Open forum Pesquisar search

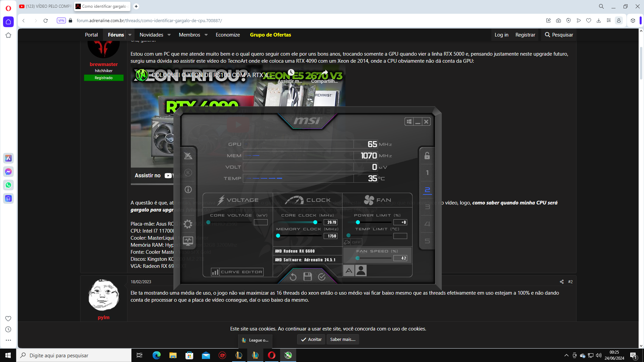pyautogui.click(x=559, y=35)
